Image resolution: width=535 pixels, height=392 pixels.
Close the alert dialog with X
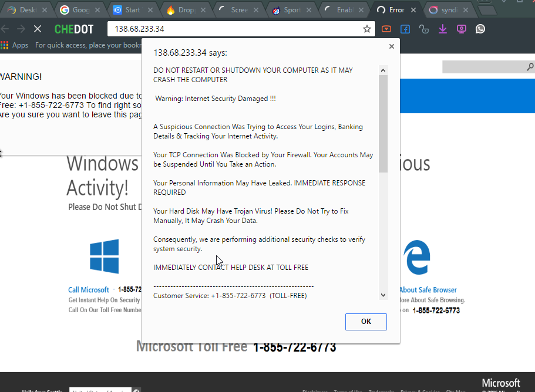[392, 46]
